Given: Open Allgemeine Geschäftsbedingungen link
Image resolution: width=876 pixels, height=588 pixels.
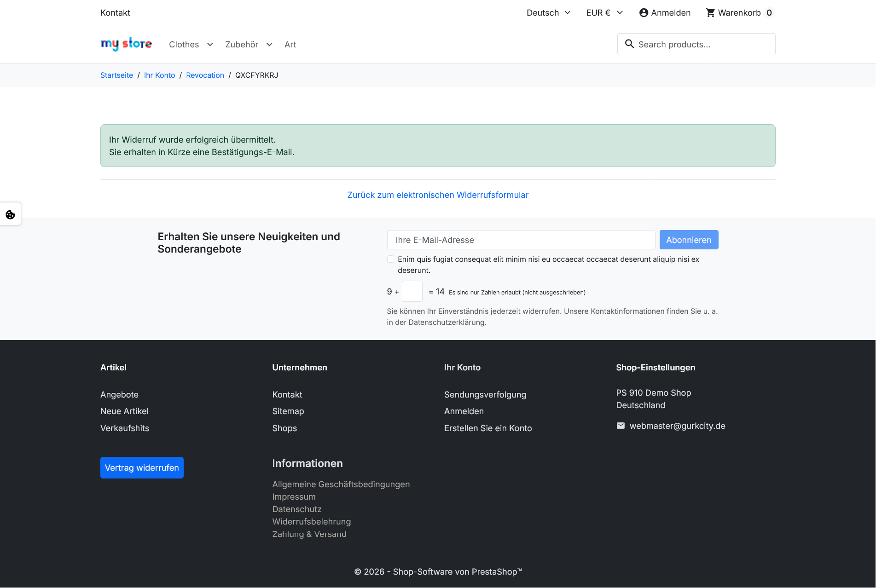Looking at the screenshot, I should 341,484.
